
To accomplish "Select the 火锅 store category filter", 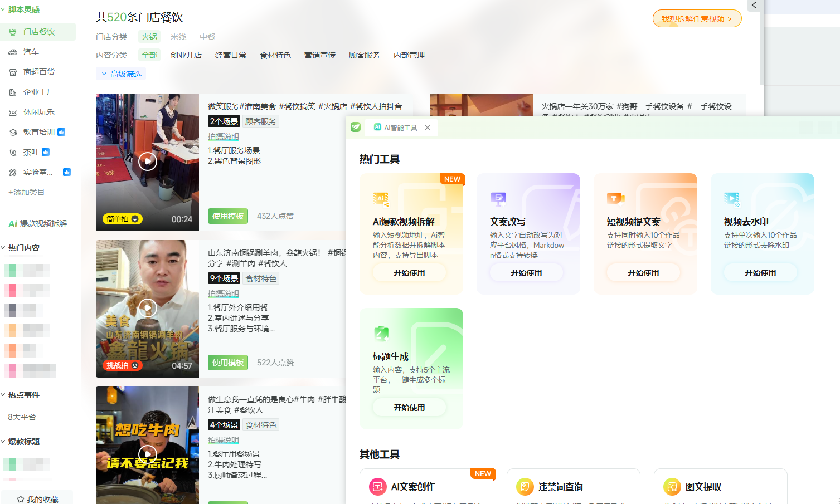I will [x=149, y=37].
